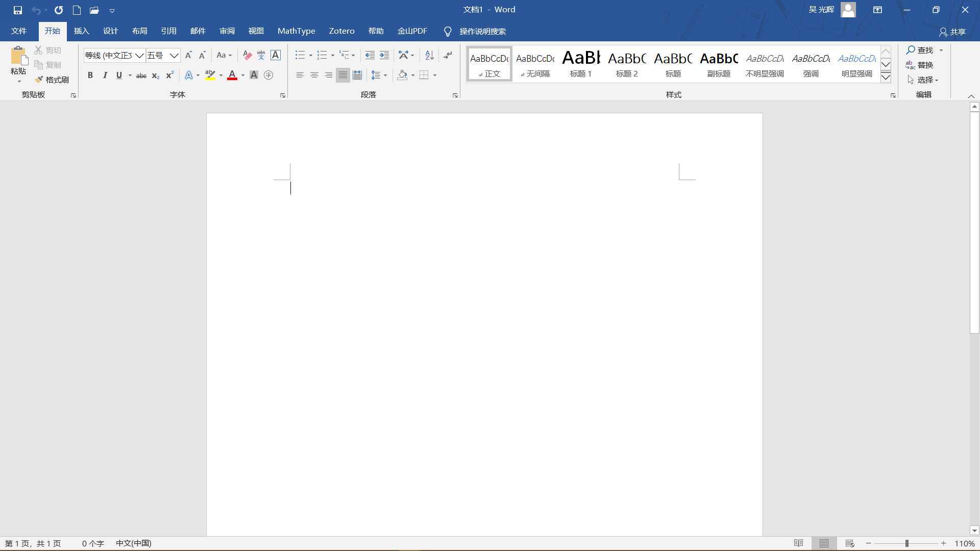
Task: Open the 插入 (Insert) ribbon tab
Action: [x=81, y=31]
